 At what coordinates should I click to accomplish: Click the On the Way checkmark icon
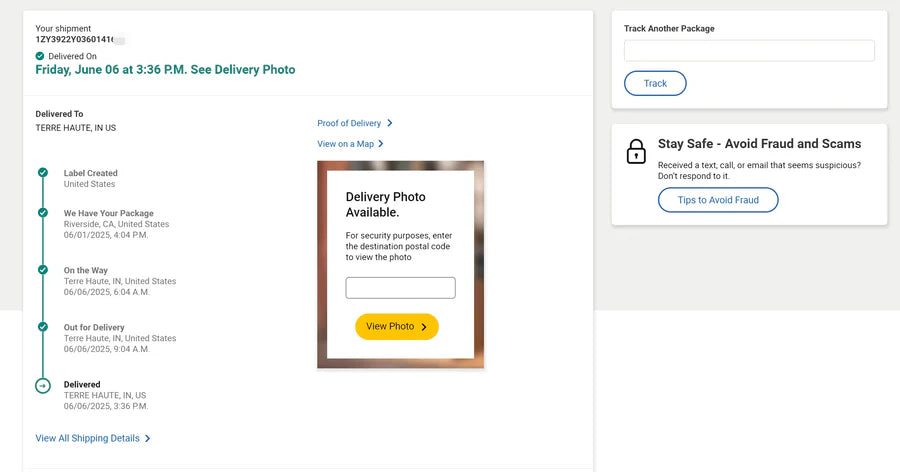pyautogui.click(x=43, y=270)
